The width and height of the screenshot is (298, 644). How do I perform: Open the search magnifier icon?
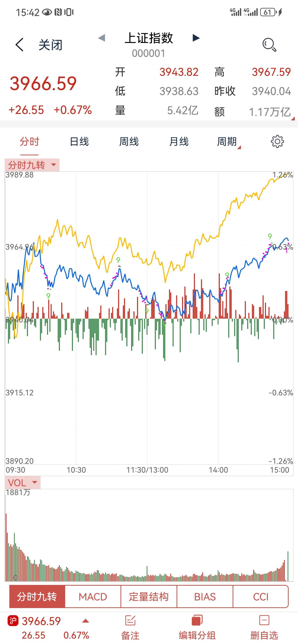point(269,45)
